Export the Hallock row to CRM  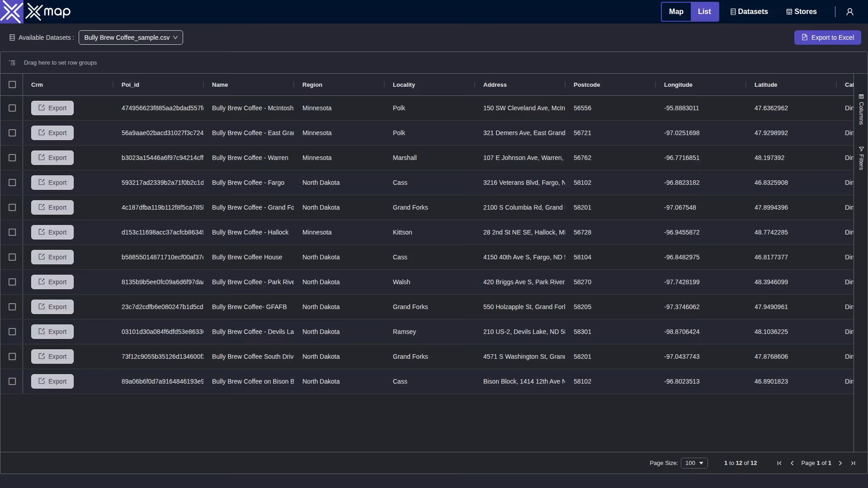pyautogui.click(x=52, y=232)
